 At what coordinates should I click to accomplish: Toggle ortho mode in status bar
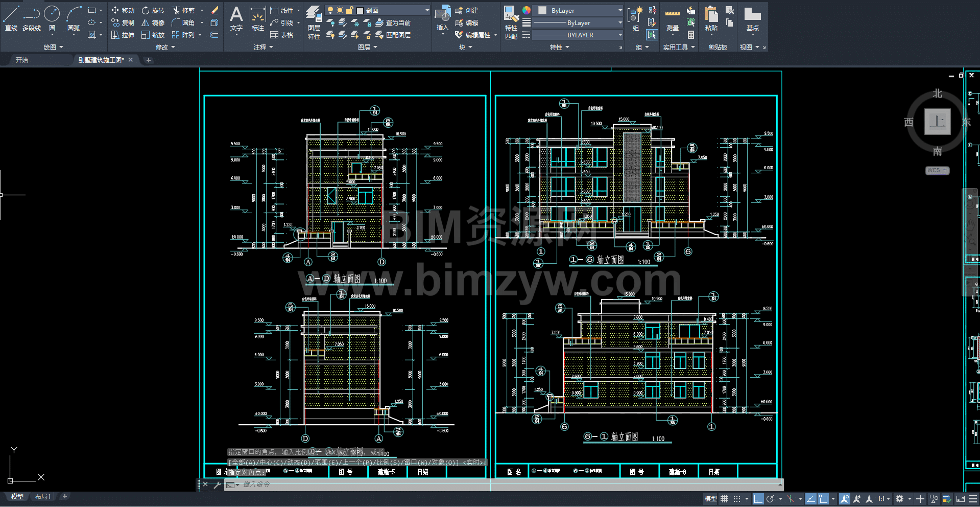[x=758, y=499]
